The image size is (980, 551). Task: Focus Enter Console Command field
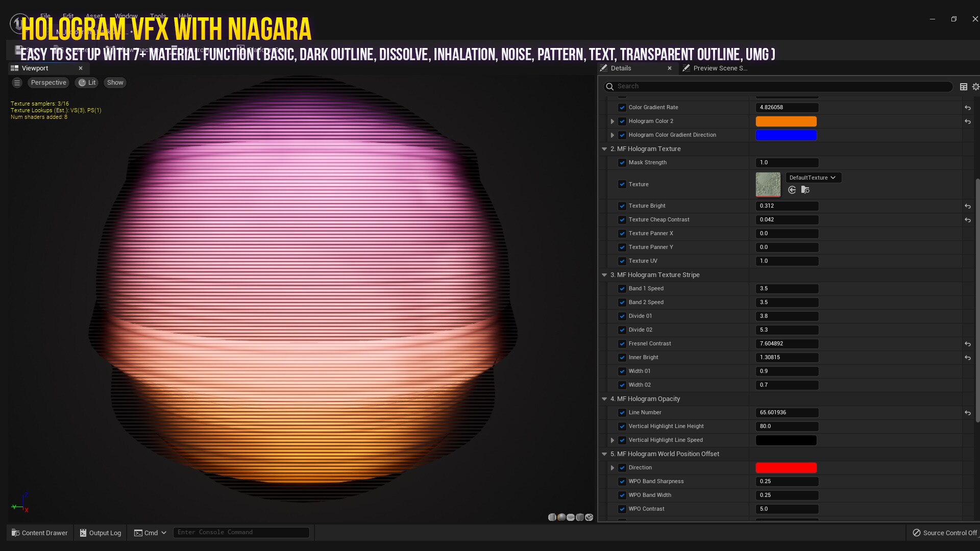click(241, 532)
